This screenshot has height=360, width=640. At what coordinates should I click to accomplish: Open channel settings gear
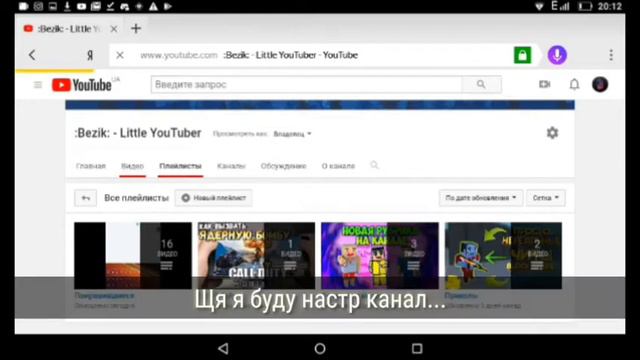[552, 133]
